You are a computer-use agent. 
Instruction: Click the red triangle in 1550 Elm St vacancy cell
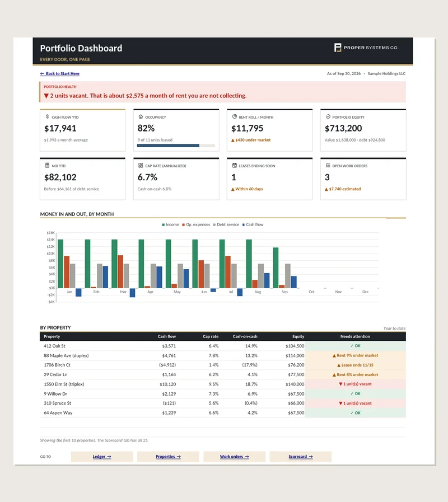click(x=340, y=384)
